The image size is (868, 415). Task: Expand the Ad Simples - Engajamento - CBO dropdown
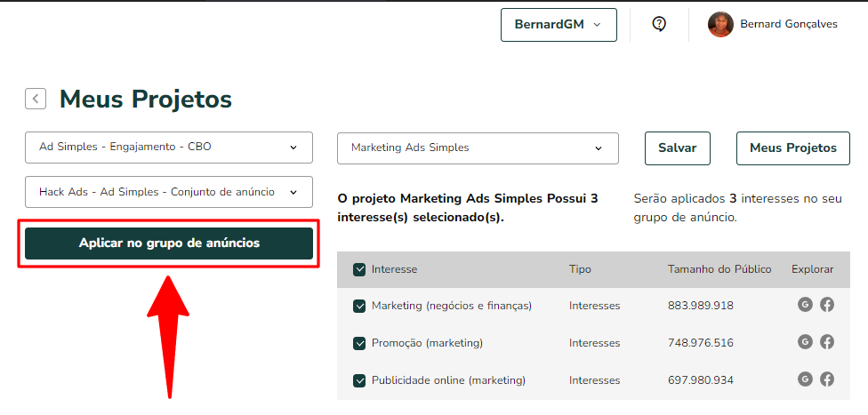[169, 148]
